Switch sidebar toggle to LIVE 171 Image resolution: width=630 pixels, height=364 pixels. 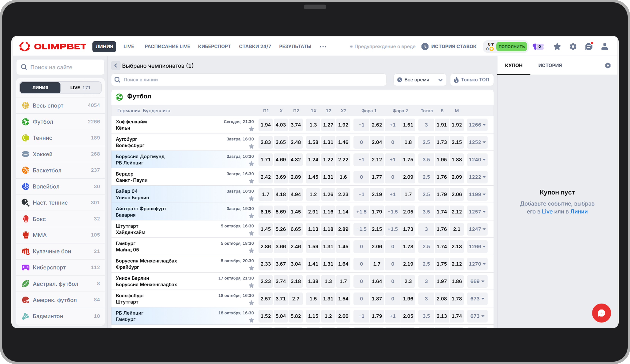[80, 88]
